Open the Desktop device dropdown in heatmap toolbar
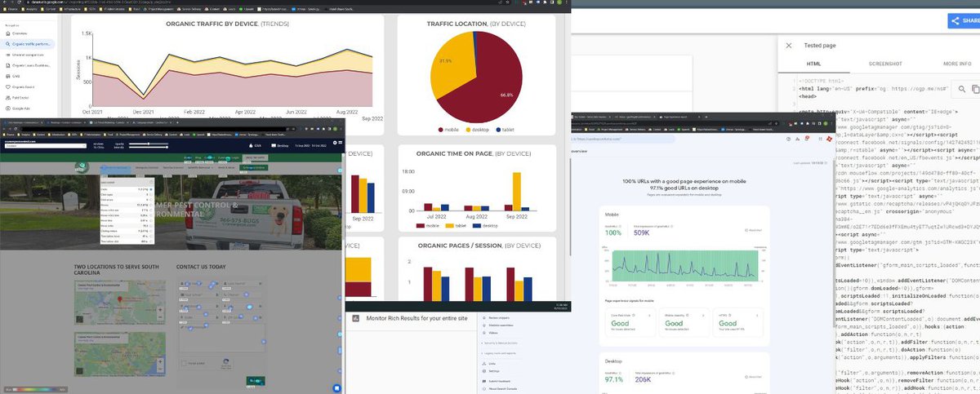This screenshot has width=980, height=394. click(x=280, y=146)
